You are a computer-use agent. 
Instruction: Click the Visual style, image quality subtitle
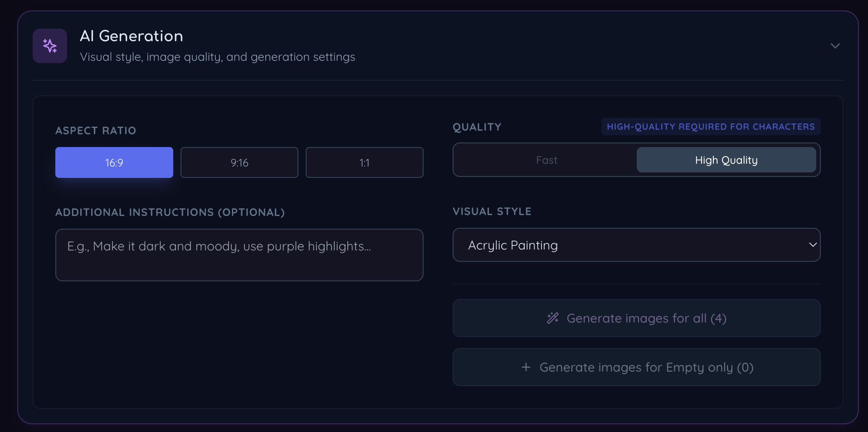coord(217,57)
